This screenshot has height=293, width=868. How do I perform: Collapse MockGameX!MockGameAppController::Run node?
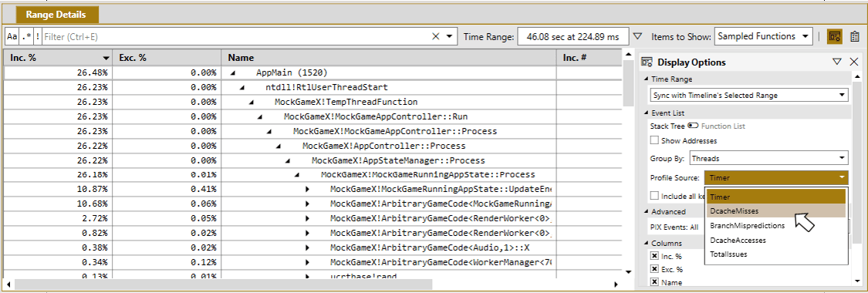click(x=260, y=117)
